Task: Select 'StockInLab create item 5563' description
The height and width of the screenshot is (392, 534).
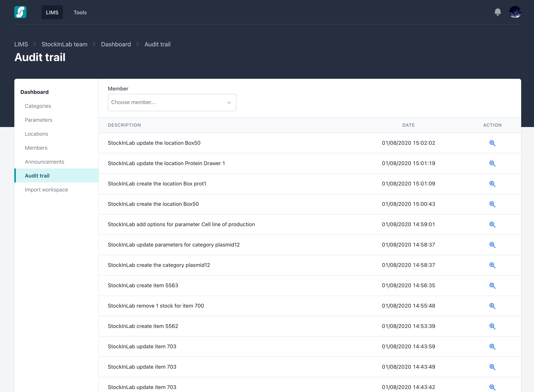Action: (x=143, y=286)
